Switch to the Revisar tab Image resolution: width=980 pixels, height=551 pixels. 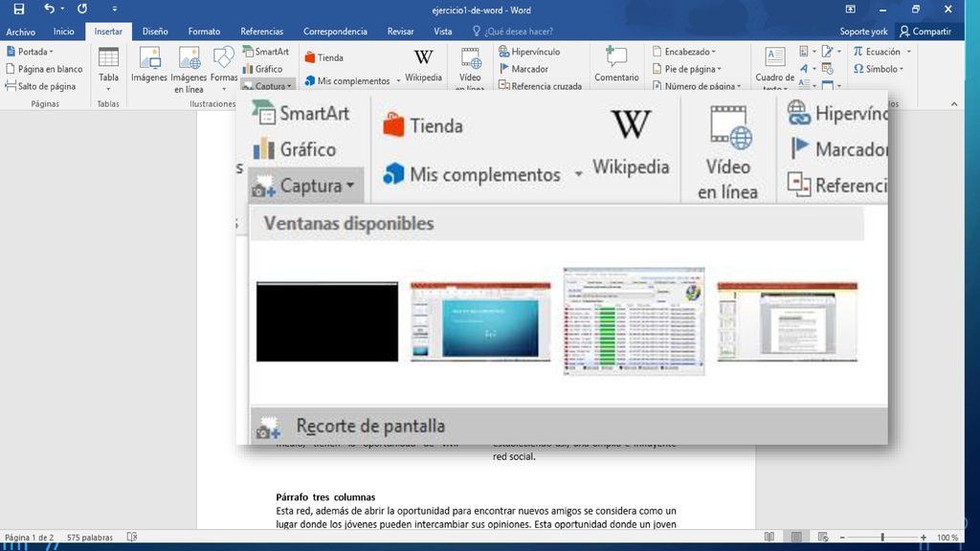coord(400,32)
